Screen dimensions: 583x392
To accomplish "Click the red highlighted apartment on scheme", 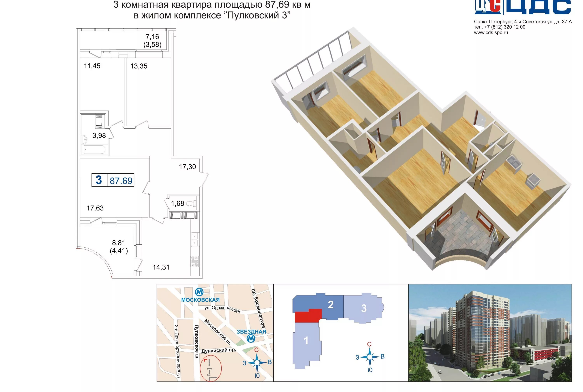I will [x=308, y=316].
